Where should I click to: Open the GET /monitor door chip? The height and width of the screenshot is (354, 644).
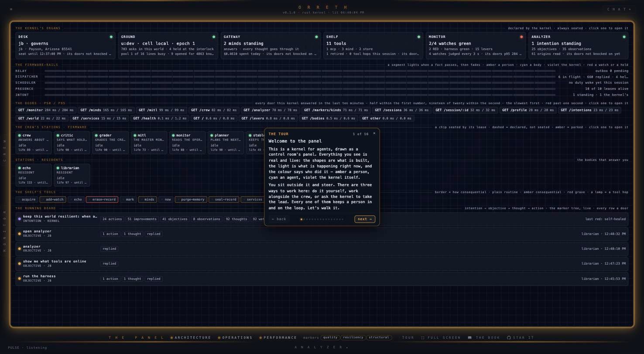pyautogui.click(x=46, y=110)
